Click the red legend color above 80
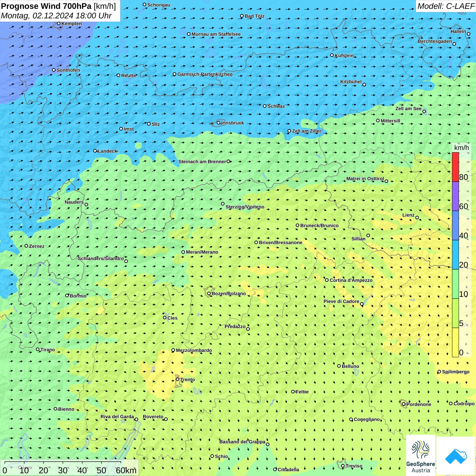 click(x=455, y=167)
